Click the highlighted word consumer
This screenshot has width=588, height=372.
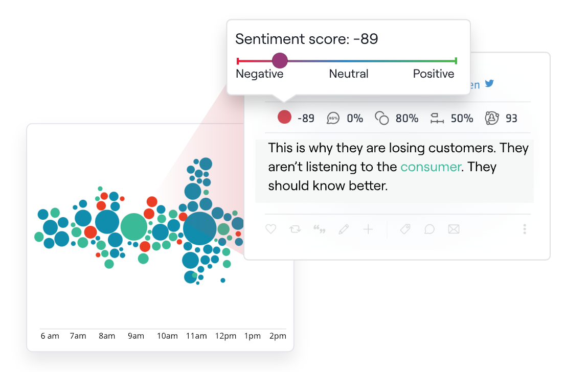click(x=431, y=167)
